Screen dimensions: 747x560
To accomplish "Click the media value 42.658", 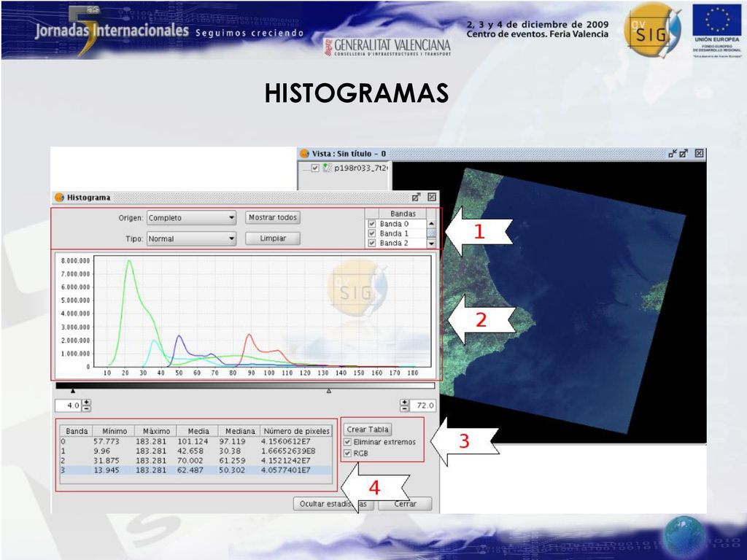I will [x=190, y=451].
